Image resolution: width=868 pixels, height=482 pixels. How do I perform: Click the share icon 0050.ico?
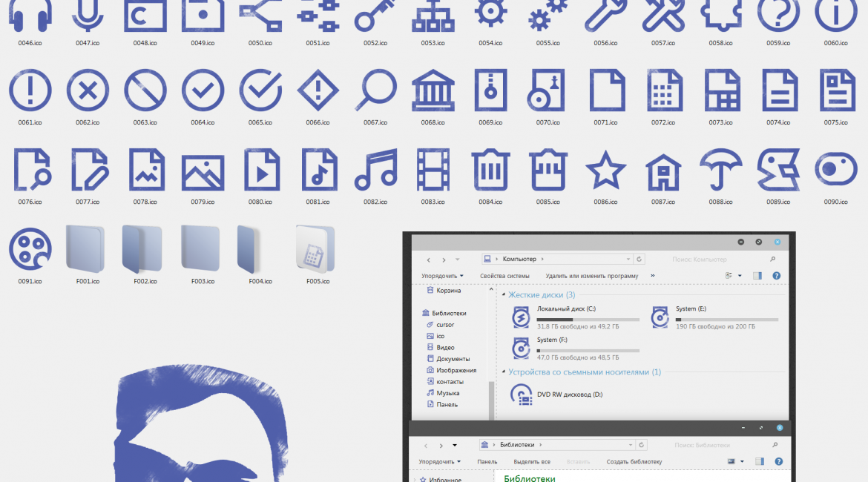pos(260,16)
